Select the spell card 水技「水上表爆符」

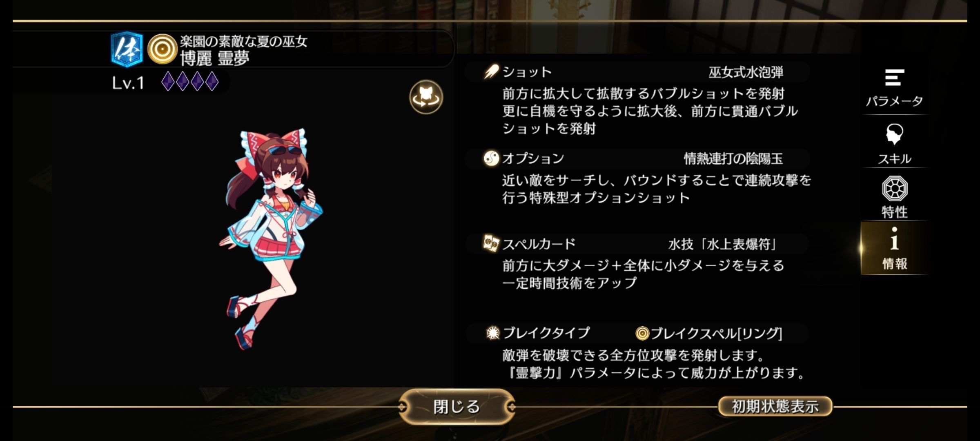pos(723,244)
